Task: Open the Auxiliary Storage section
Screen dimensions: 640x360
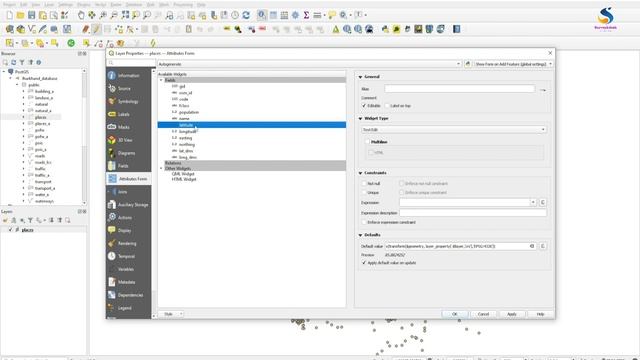Action: pyautogui.click(x=129, y=204)
